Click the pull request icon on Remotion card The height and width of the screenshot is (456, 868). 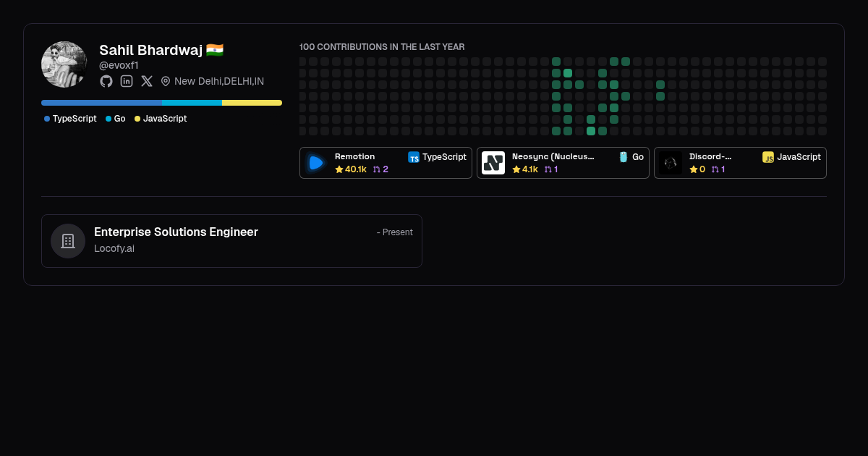click(376, 169)
